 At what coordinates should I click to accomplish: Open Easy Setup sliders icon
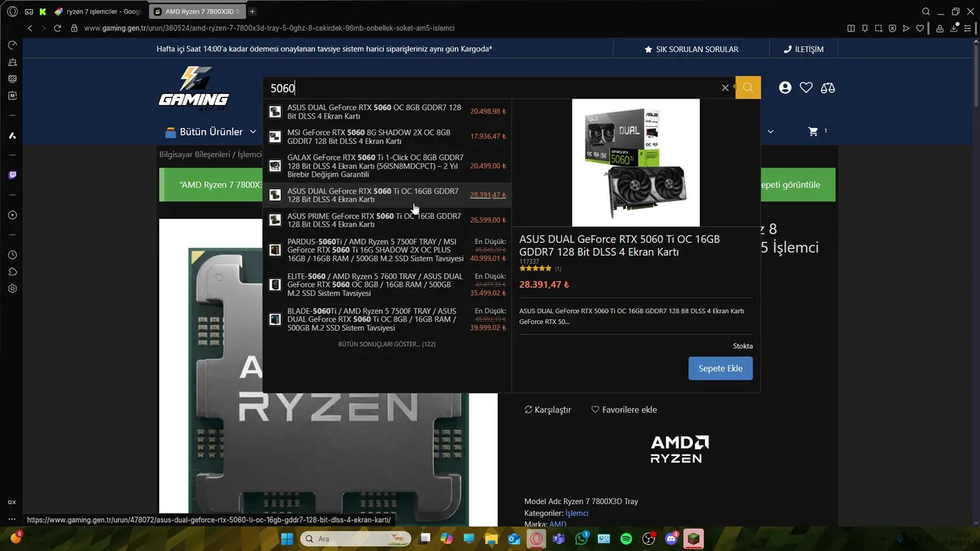coord(969,28)
